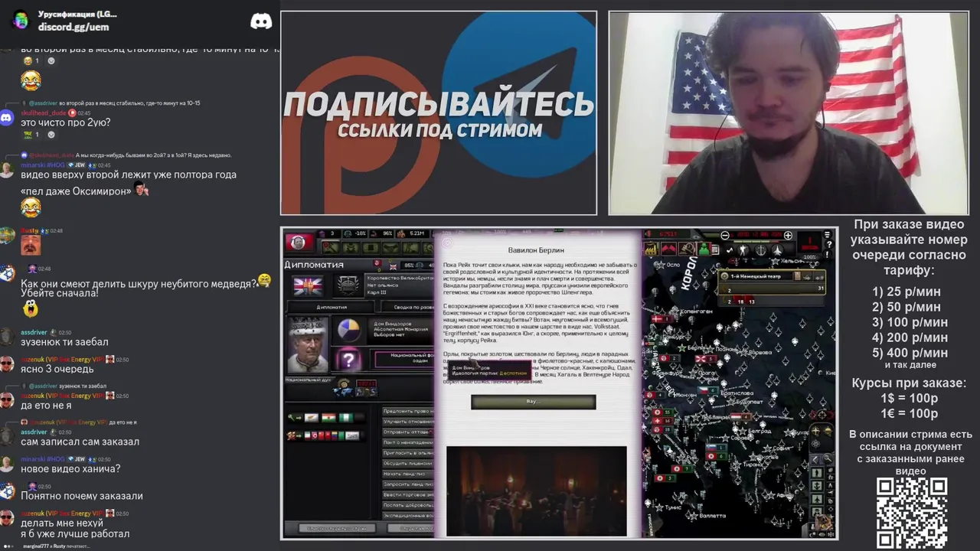Click the Discord logo in chat overlay
The width and height of the screenshot is (980, 551).
click(261, 21)
